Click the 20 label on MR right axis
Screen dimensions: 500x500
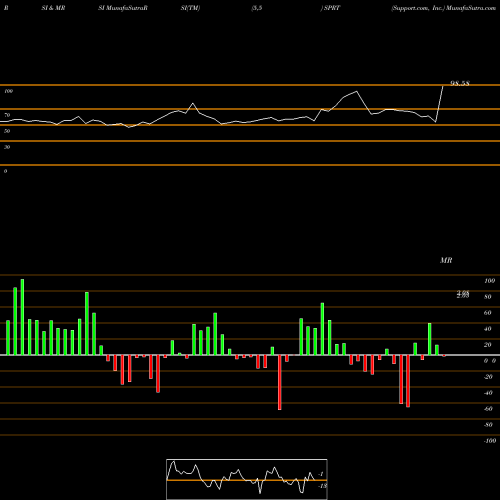(x=488, y=345)
